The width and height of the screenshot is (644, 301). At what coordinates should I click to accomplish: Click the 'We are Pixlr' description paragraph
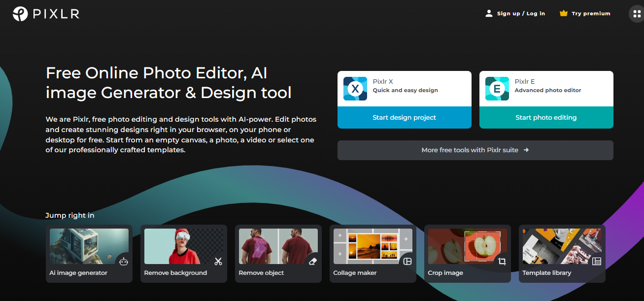[181, 134]
